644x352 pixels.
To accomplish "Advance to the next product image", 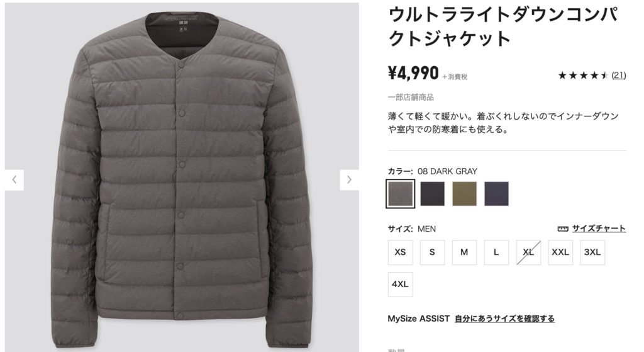I will pos(349,179).
